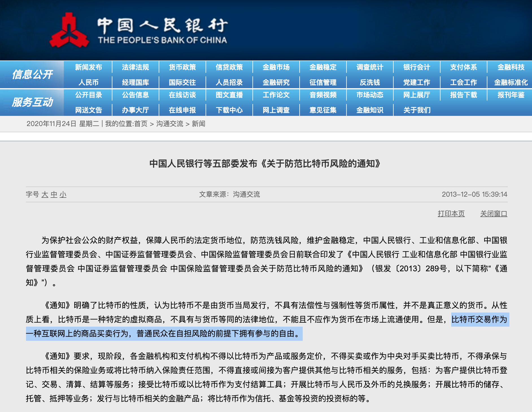The width and height of the screenshot is (532, 412).
Task: Select 国际交往 in navigation
Action: pos(182,83)
